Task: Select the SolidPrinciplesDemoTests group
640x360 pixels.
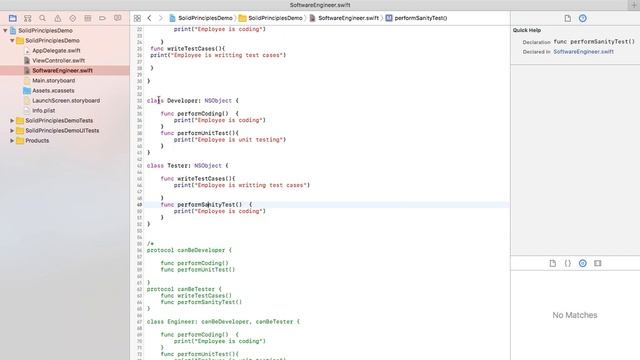Action: coord(59,120)
